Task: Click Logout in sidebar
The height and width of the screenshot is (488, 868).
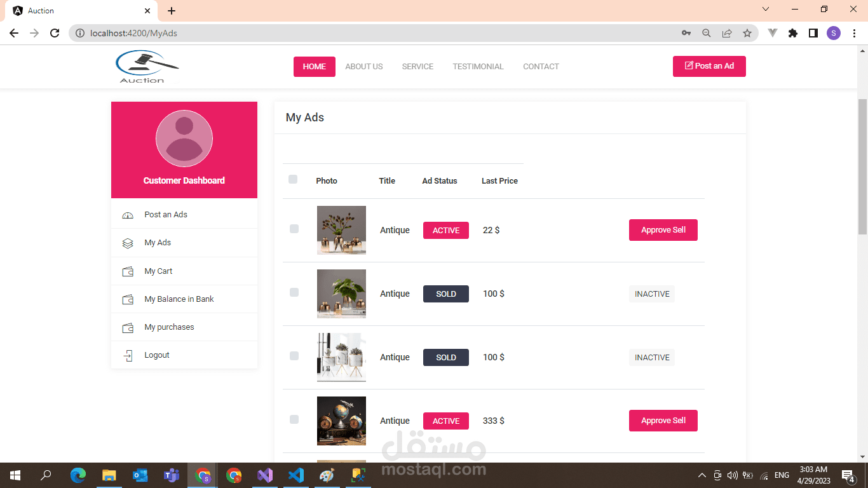Action: [184, 355]
